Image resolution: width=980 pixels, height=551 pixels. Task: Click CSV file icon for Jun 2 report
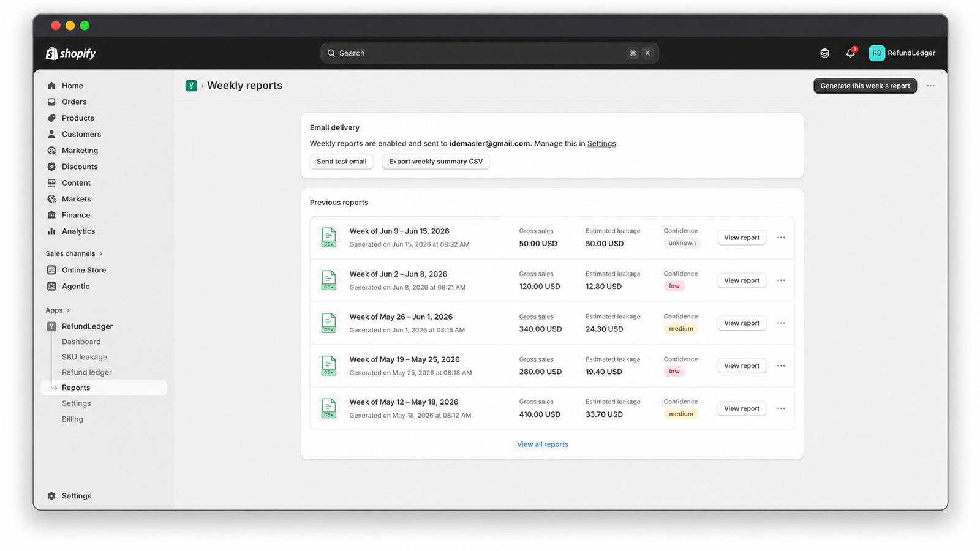point(329,280)
